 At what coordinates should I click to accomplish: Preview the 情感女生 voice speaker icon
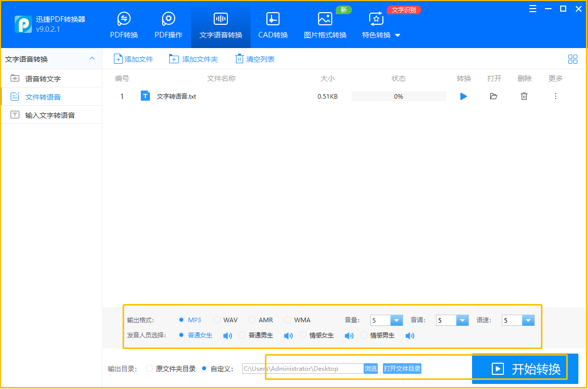(x=349, y=336)
